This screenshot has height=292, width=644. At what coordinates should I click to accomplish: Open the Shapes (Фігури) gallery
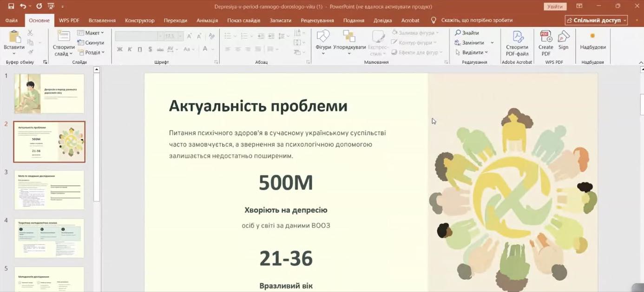pos(323,37)
